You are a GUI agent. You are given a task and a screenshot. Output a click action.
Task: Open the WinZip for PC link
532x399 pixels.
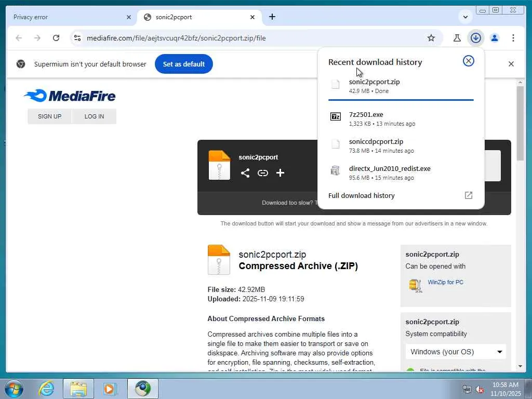[x=445, y=282]
